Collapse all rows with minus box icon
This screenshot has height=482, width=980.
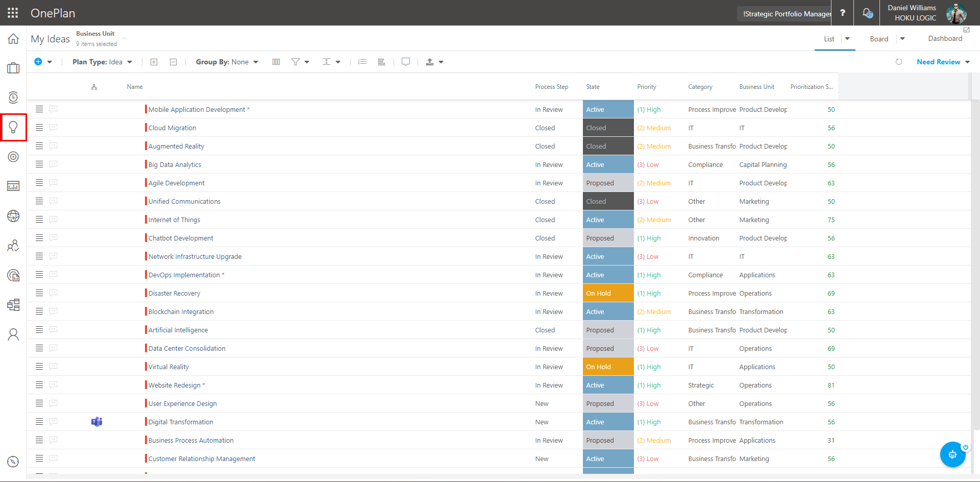[x=173, y=62]
